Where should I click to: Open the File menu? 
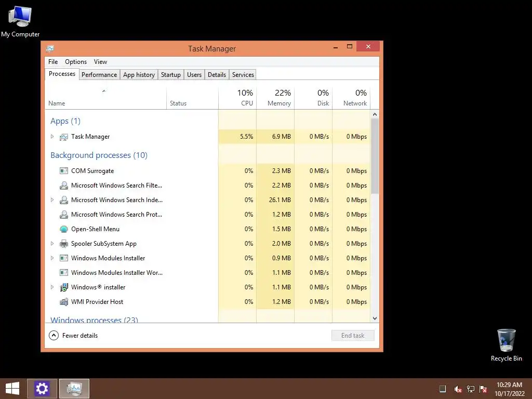(x=53, y=62)
